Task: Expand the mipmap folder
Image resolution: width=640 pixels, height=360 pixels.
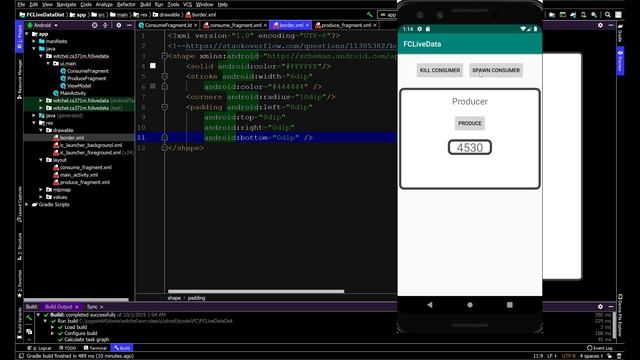Action: pos(41,190)
